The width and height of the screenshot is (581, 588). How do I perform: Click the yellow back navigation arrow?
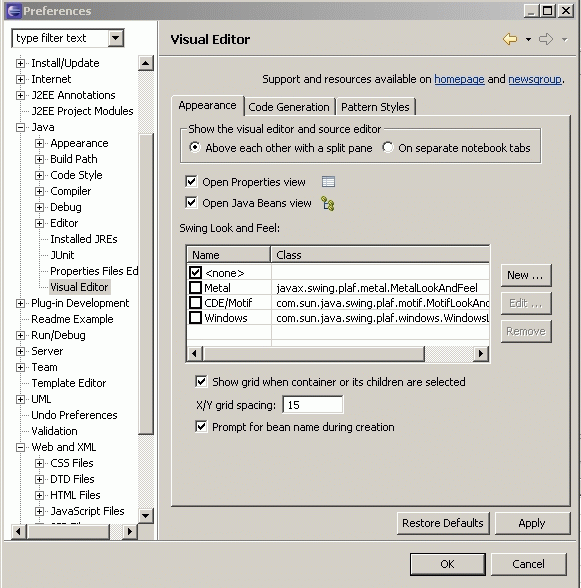coord(510,39)
